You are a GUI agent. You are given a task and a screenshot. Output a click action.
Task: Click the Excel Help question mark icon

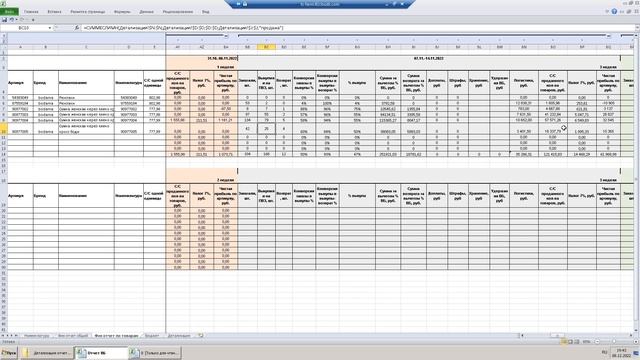(x=614, y=11)
